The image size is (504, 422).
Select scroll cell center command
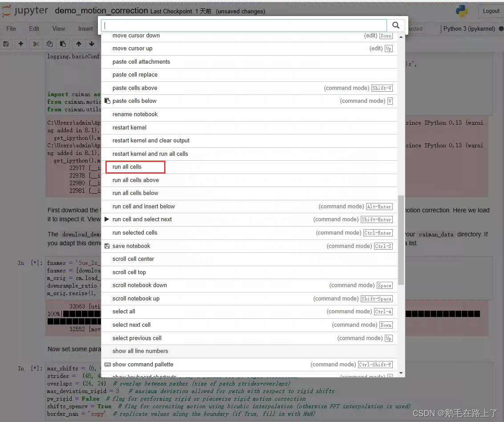(249, 259)
